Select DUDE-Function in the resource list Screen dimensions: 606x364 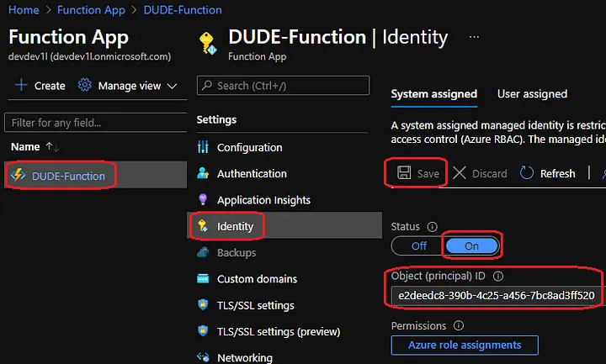68,176
